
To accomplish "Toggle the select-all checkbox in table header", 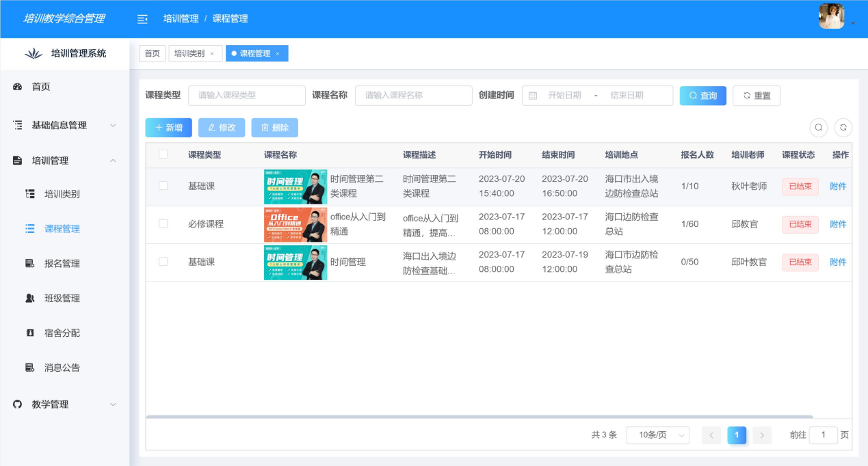I will [163, 154].
